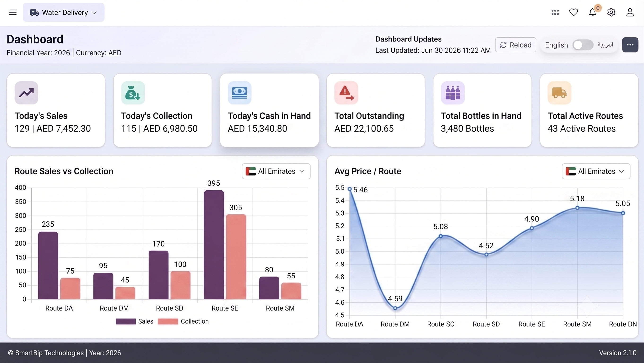Screen dimensions: 644x363
Task: Click Financial Year: 2026 text
Action: coord(38,53)
